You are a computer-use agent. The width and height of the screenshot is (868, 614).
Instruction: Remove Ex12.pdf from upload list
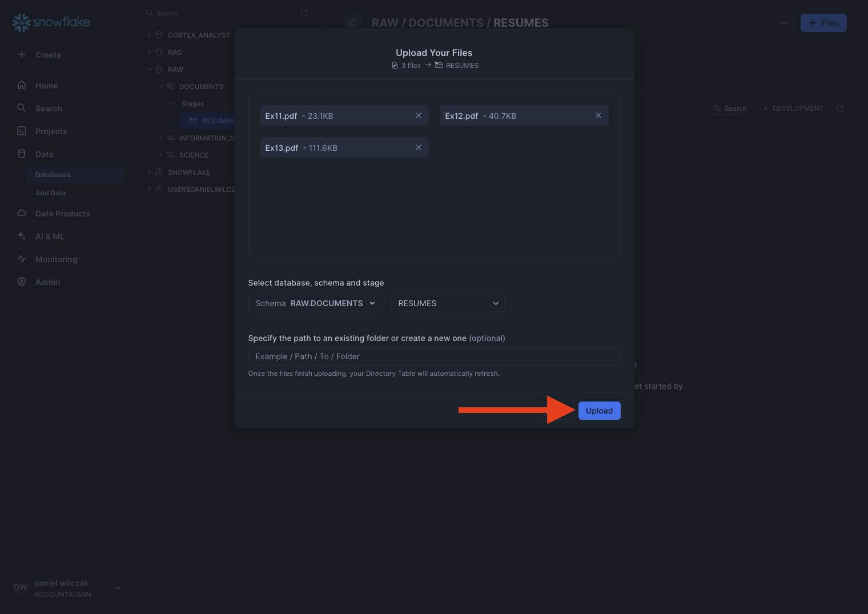coord(598,115)
